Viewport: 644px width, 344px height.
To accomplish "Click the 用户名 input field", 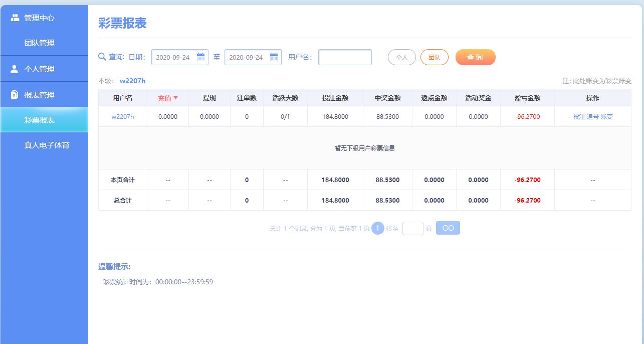I will (x=345, y=57).
